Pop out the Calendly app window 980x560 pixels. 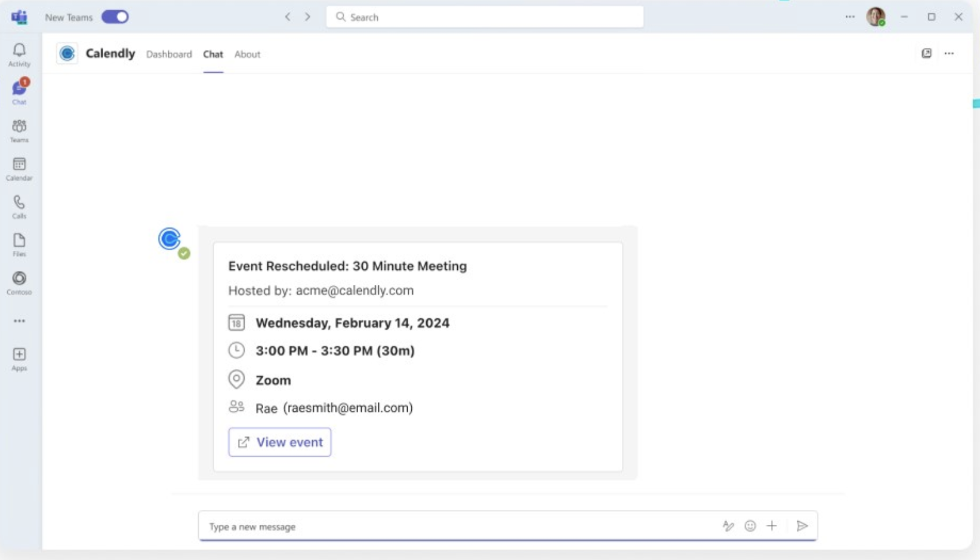click(x=926, y=53)
